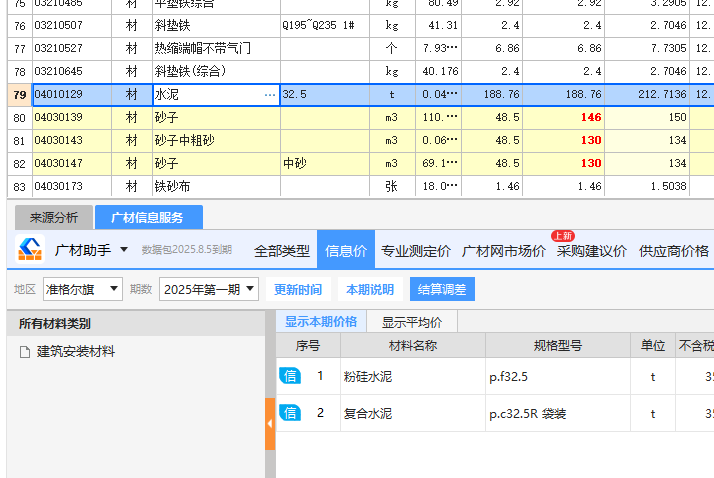
Task: Collapse the left panel with orange arrow handle
Action: coord(270,423)
